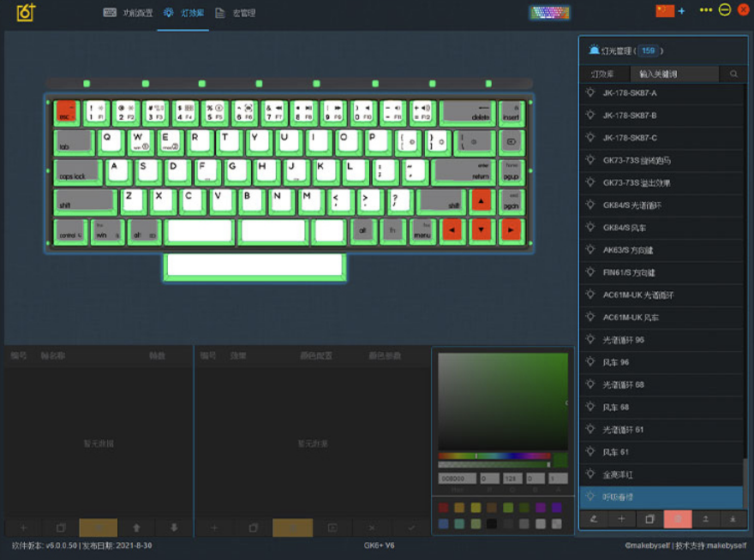Click the add (+) button below light list

coord(621,519)
